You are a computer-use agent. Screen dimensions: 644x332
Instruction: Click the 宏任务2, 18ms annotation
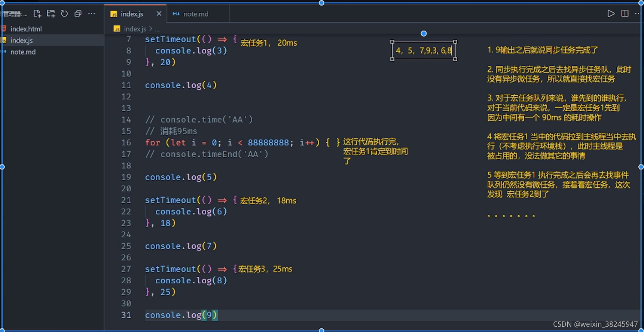pyautogui.click(x=268, y=201)
